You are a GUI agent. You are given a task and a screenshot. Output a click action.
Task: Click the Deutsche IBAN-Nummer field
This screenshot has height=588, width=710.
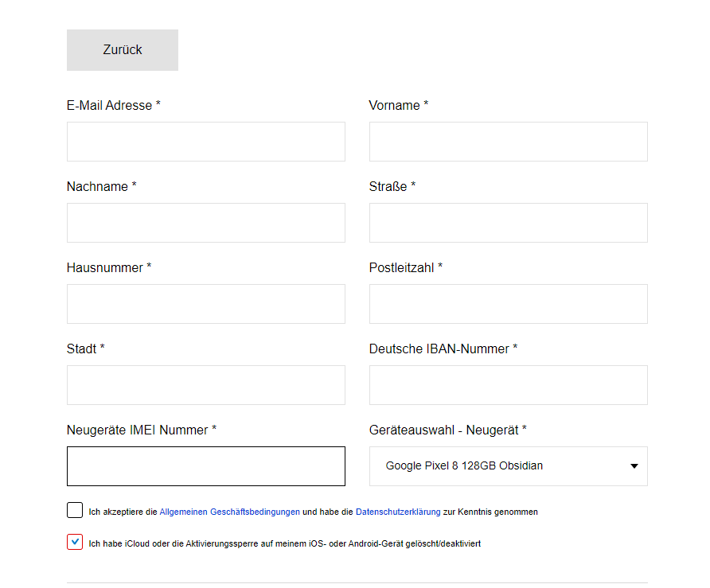tap(508, 385)
